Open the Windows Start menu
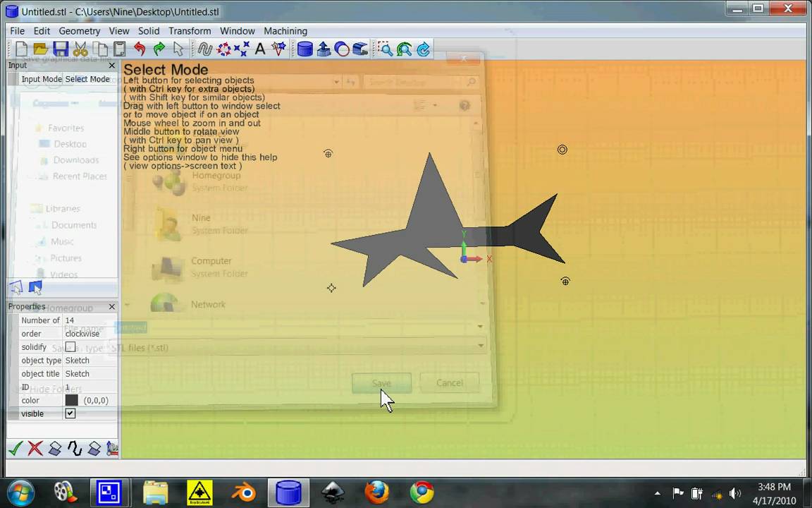812x508 pixels. [20, 492]
